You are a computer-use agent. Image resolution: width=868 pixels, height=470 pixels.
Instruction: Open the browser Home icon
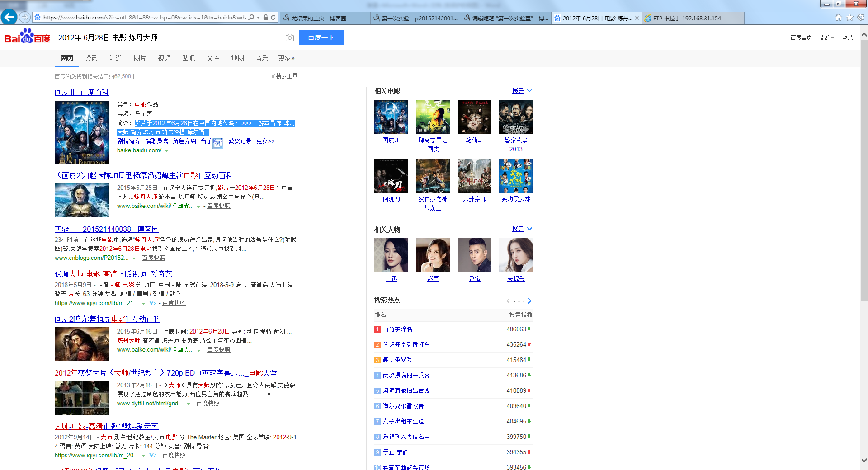point(839,18)
